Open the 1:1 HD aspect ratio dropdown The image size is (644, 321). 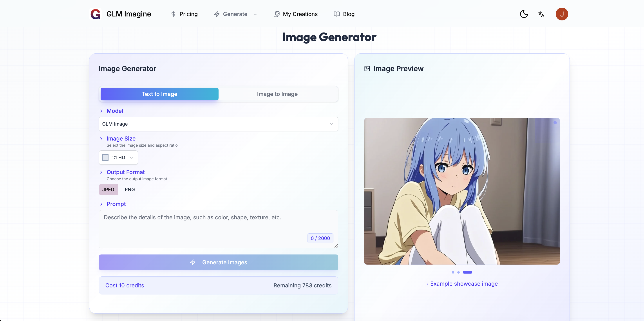click(x=118, y=157)
